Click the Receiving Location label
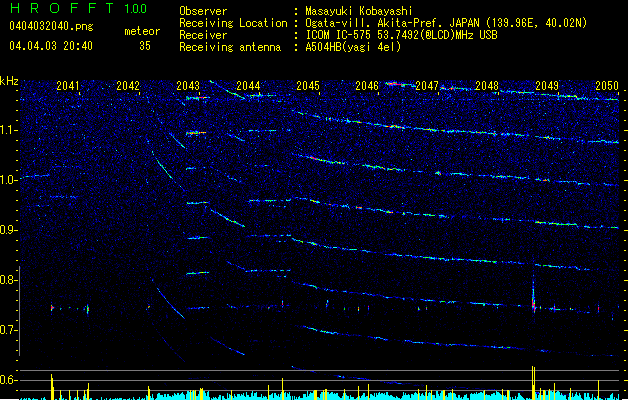The width and height of the screenshot is (629, 400). [233, 23]
